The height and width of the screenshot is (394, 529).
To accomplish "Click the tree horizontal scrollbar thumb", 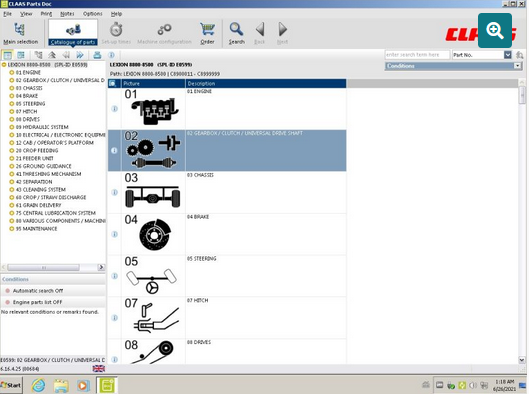I will (x=44, y=267).
